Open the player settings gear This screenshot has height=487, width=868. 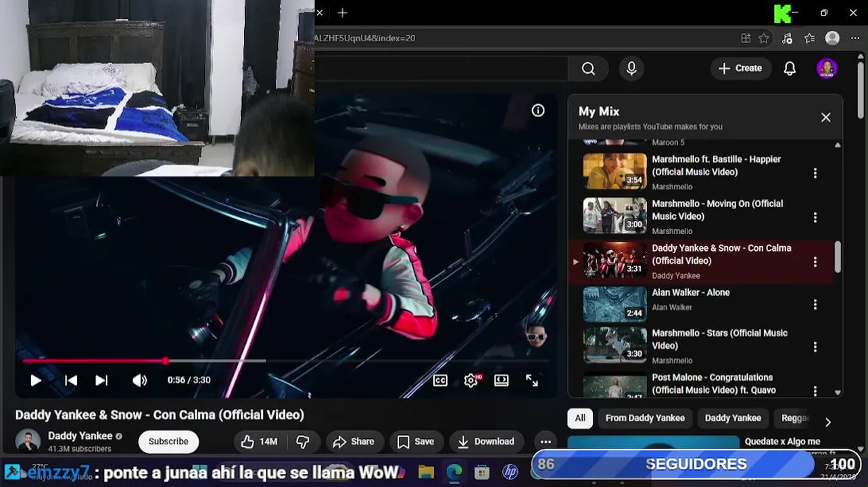pos(471,380)
